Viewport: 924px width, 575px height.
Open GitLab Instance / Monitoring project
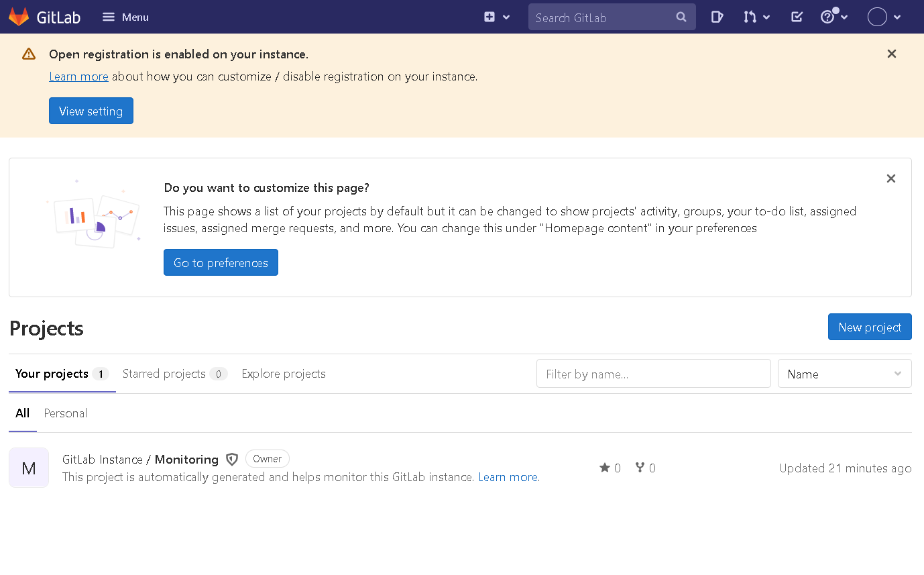click(140, 459)
